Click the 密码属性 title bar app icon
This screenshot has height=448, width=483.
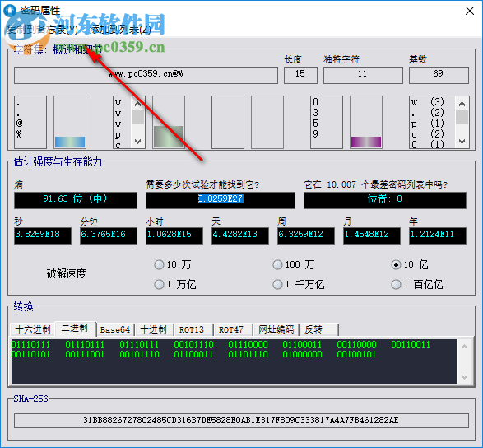point(10,11)
